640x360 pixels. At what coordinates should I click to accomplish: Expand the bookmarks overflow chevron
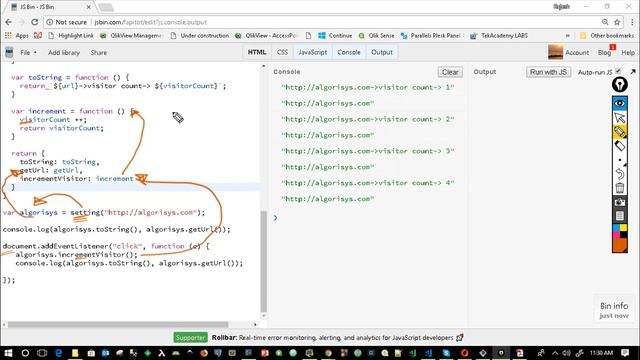pos(567,36)
